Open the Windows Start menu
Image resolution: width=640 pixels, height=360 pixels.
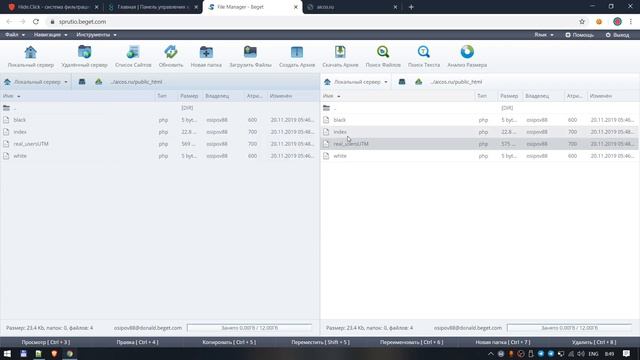pos(7,354)
